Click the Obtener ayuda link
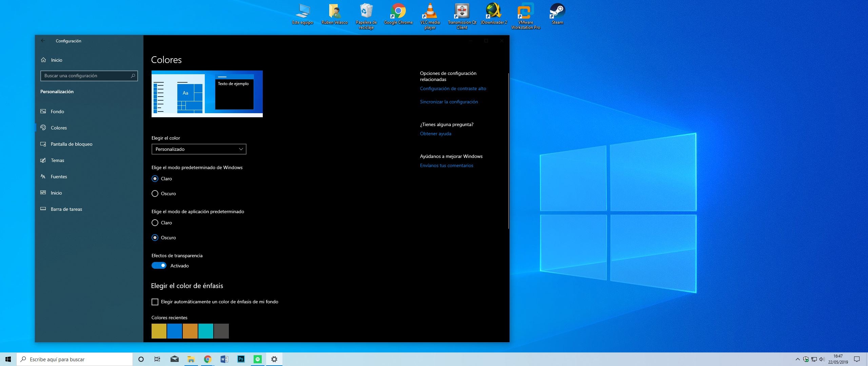Viewport: 868px width, 366px height. [435, 134]
